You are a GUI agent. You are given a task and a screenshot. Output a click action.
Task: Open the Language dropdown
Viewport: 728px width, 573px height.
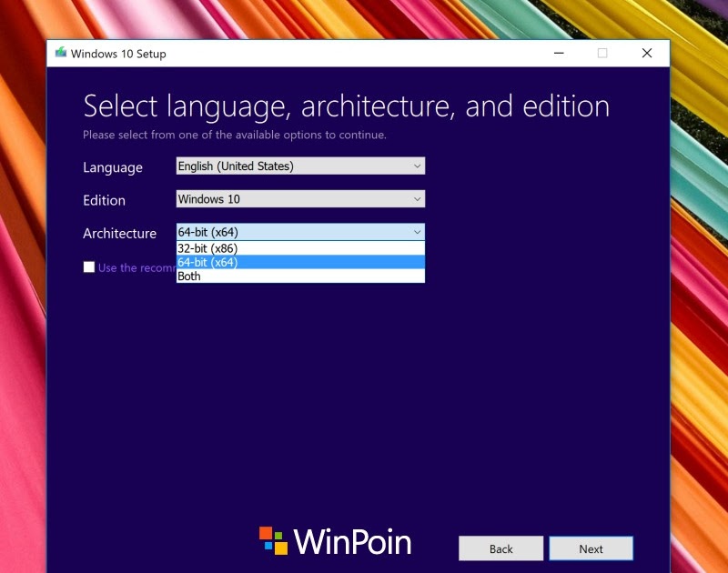point(300,166)
